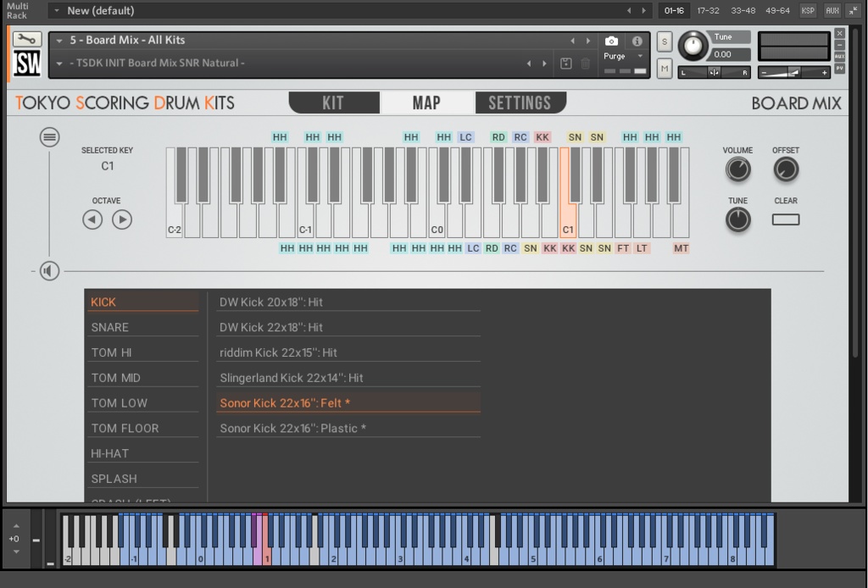Switch to SETTINGS tab
The image size is (868, 588).
pos(520,103)
